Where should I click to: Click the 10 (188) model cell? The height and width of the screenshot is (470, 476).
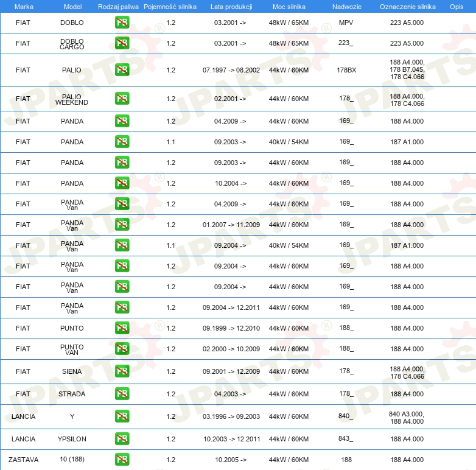[x=72, y=459]
